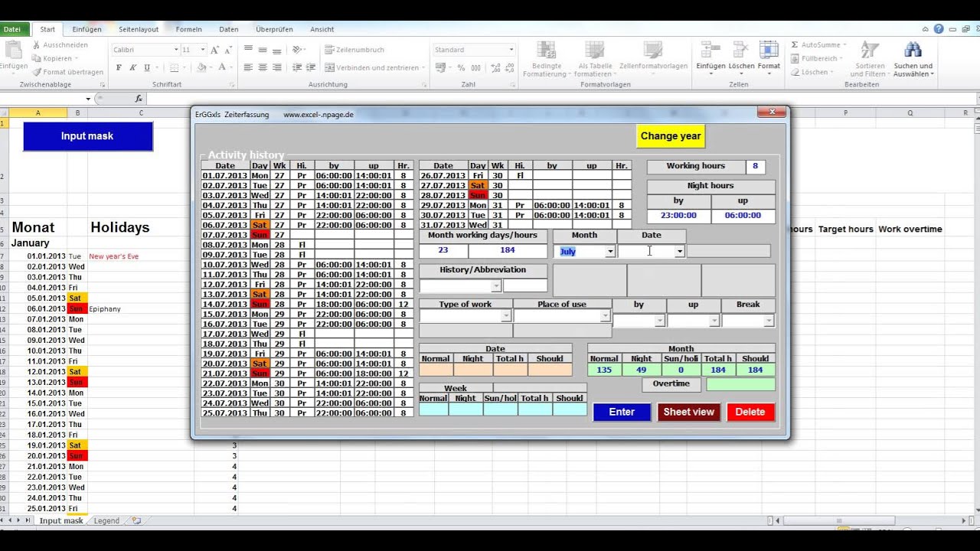Click the blue Enter button

click(x=622, y=412)
